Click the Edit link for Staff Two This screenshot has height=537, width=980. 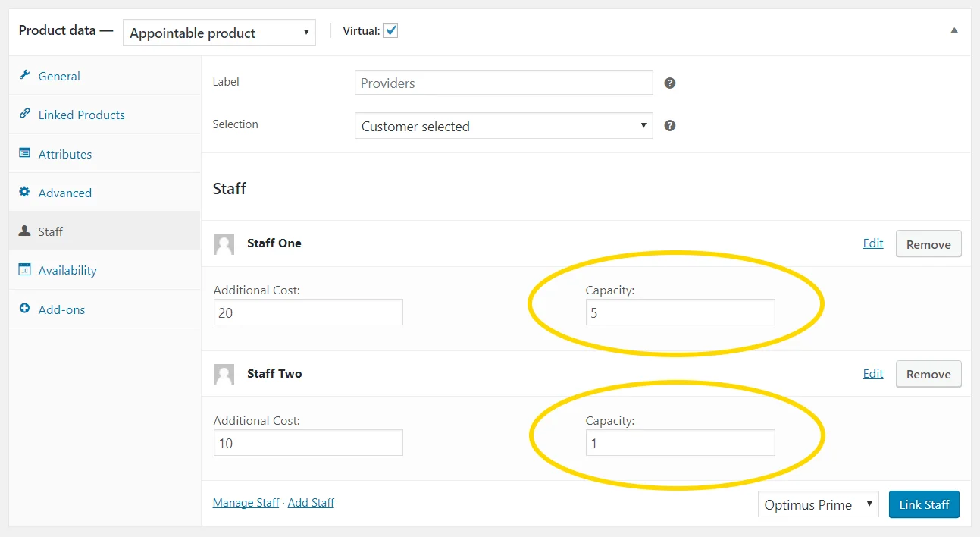(x=873, y=373)
